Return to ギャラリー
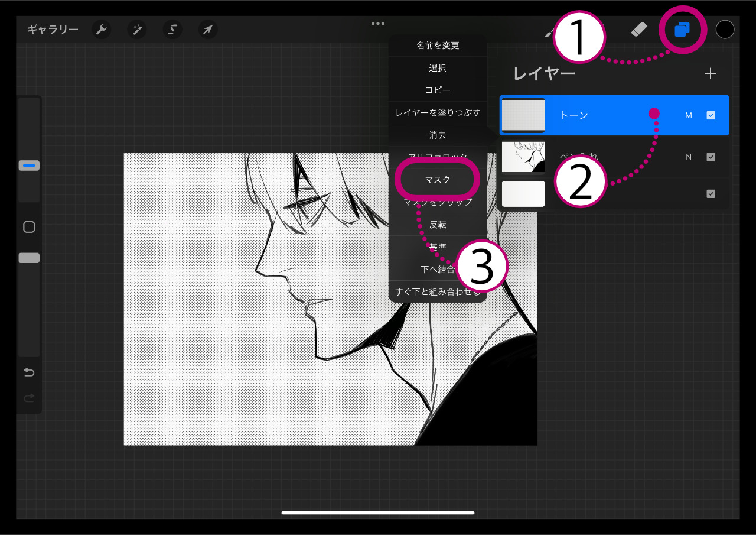Image resolution: width=756 pixels, height=535 pixels. coord(53,30)
